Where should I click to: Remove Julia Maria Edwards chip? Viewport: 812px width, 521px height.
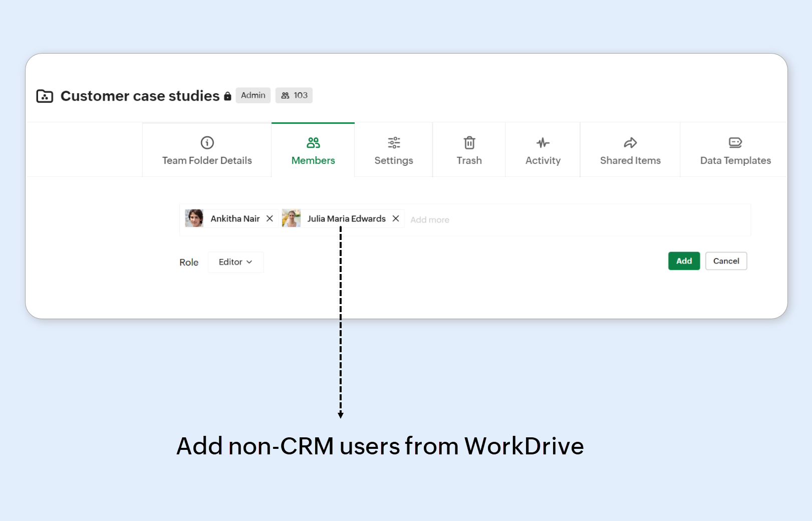[x=396, y=218]
